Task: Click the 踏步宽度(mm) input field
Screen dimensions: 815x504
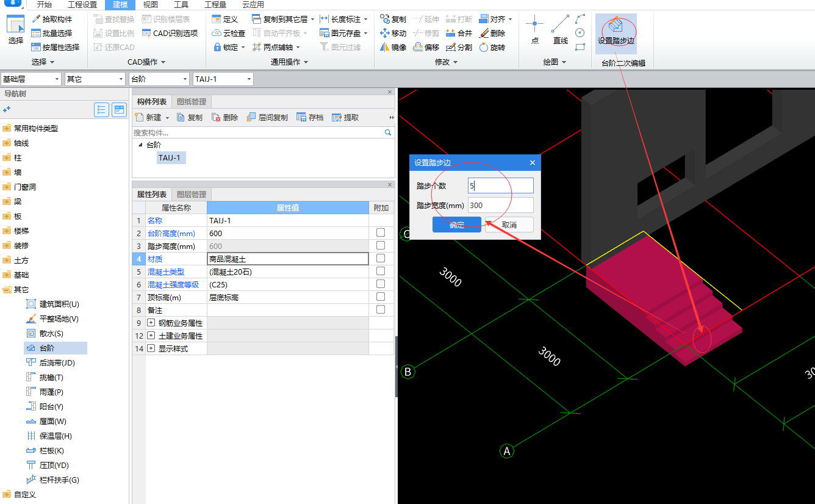Action: point(501,205)
